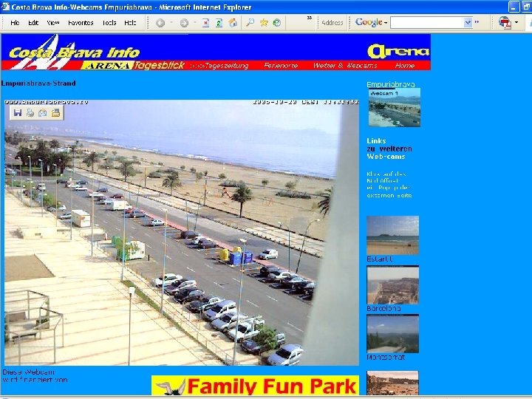Open the beach webcam thumbnail below Montserrat
The width and height of the screenshot is (532, 399).
[x=392, y=383]
